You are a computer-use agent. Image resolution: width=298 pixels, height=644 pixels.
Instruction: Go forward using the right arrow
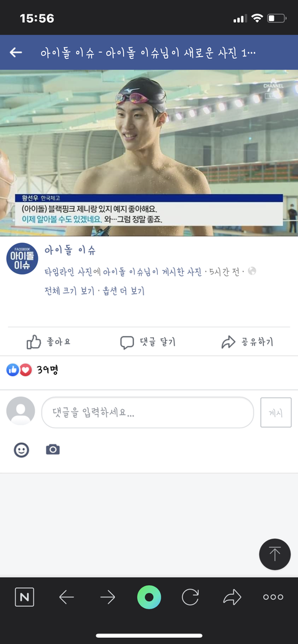coord(108,597)
